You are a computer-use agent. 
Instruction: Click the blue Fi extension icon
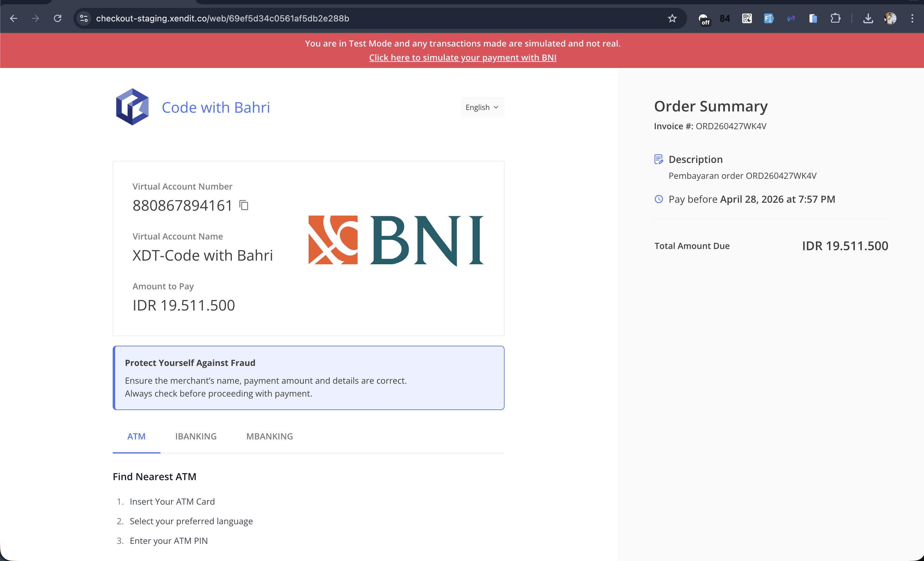769,18
